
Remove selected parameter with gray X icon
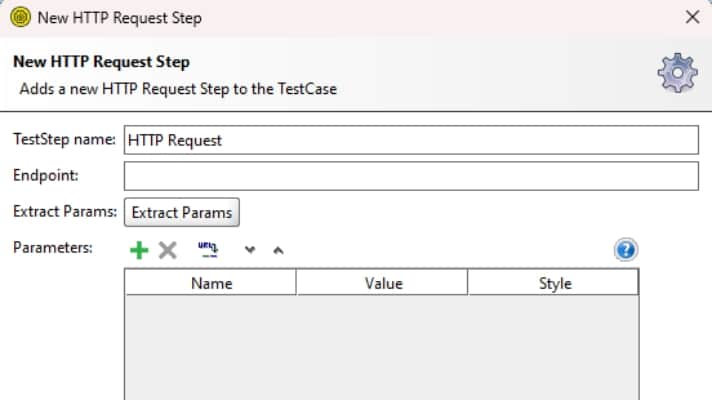click(x=168, y=250)
